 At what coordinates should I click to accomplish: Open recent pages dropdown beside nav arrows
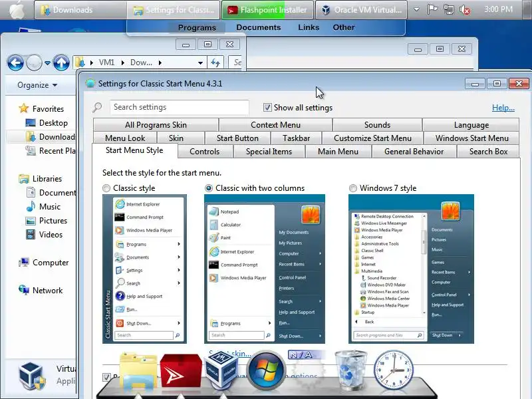click(x=47, y=63)
